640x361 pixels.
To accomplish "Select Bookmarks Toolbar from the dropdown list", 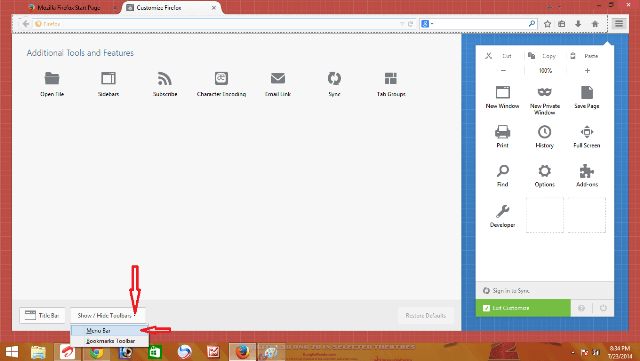I will coord(109,341).
